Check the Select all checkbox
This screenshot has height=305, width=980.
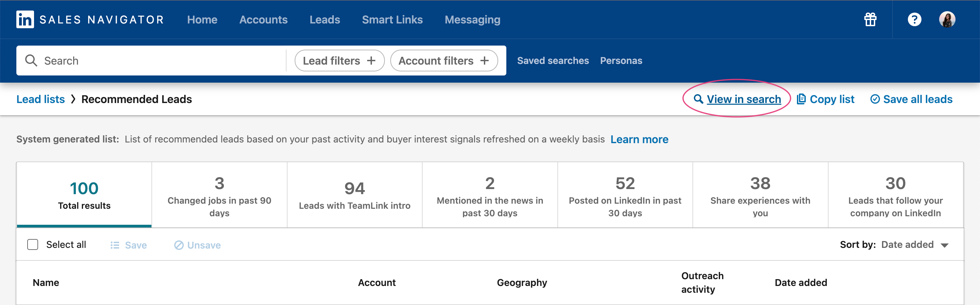(x=33, y=244)
